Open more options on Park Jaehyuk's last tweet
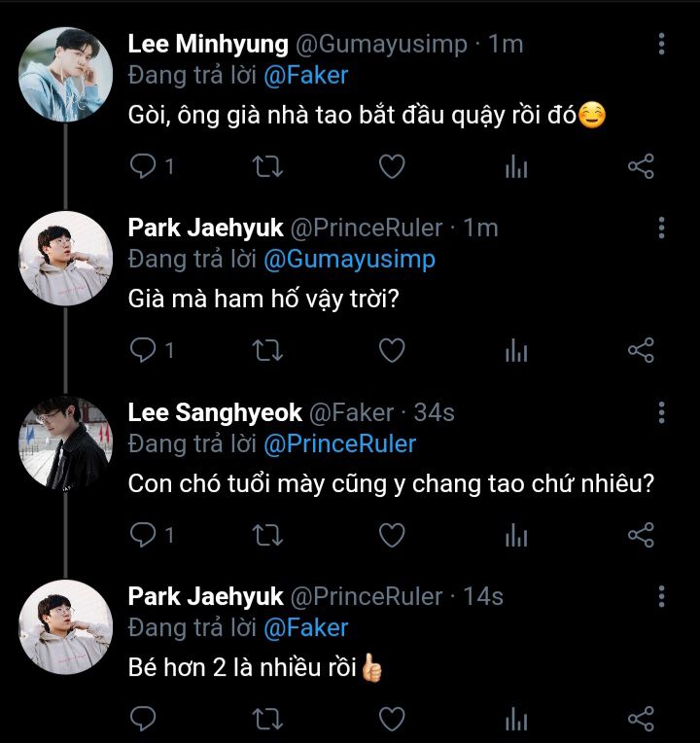 [x=661, y=596]
